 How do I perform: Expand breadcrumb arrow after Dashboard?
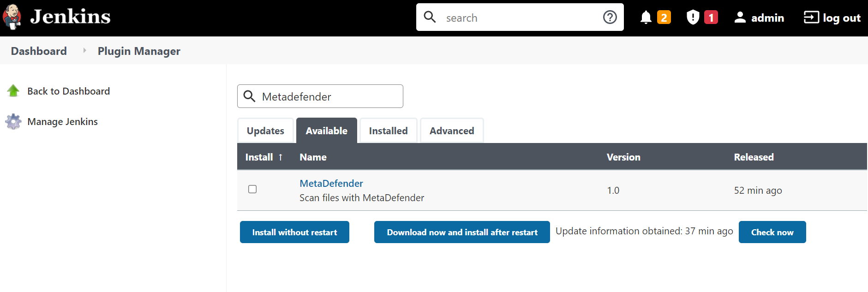pos(84,50)
